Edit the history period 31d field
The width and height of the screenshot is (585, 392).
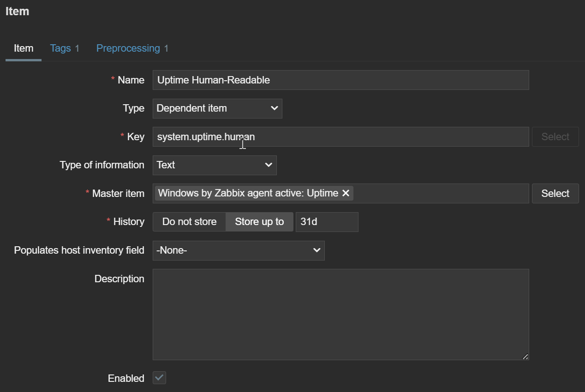(327, 222)
